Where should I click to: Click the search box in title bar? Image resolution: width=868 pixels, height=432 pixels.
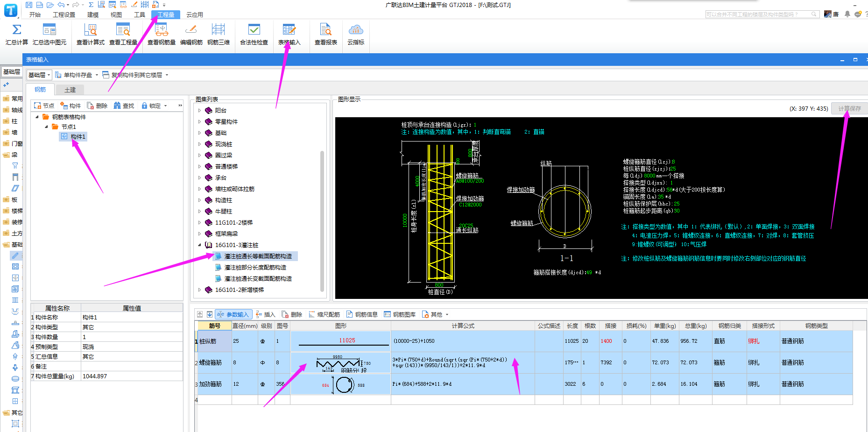pyautogui.click(x=762, y=14)
